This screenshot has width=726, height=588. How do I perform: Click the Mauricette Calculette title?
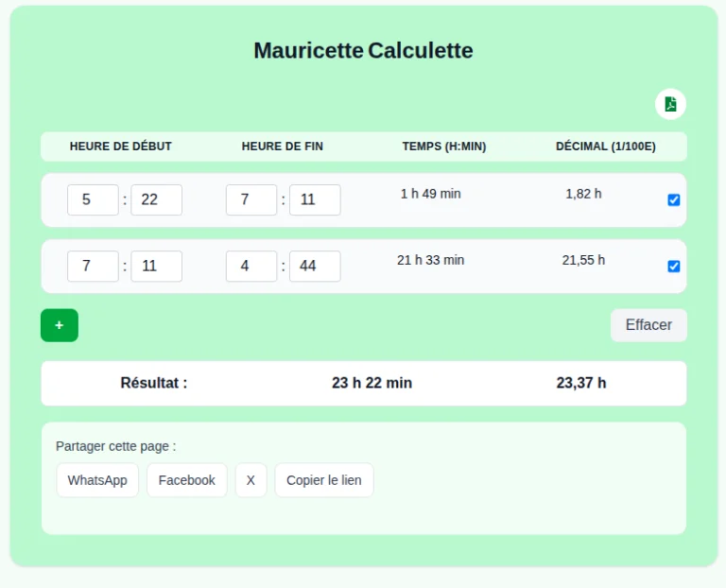click(363, 51)
